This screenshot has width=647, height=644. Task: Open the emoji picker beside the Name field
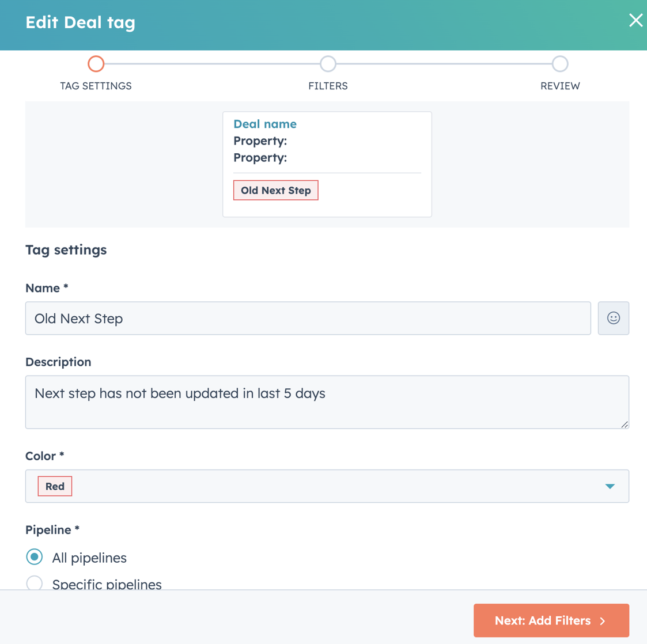click(x=613, y=318)
